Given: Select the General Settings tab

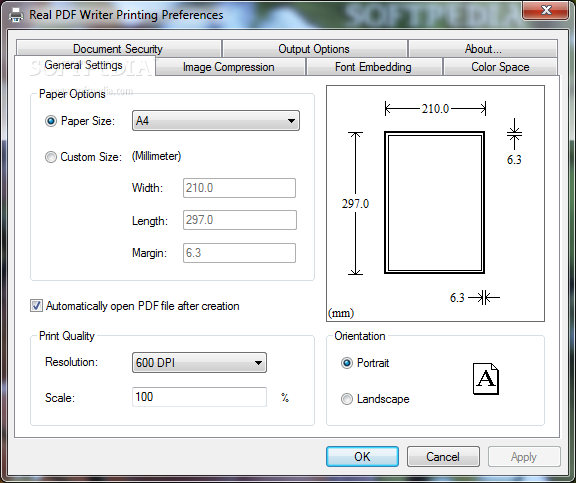Looking at the screenshot, I should pos(84,65).
